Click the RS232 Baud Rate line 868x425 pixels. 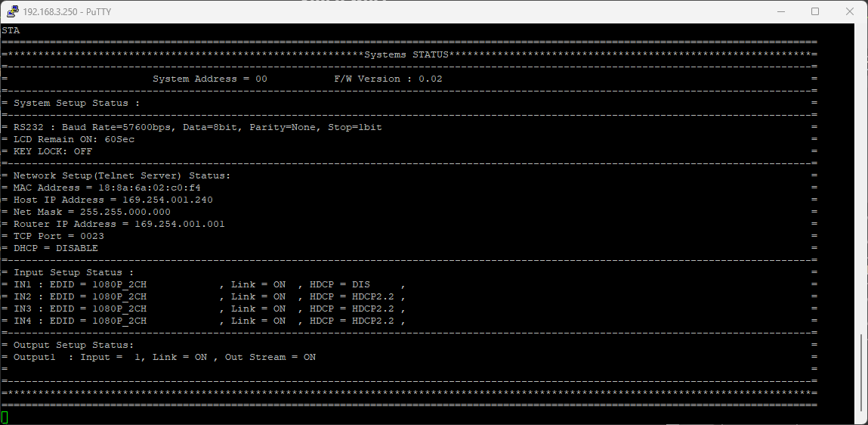197,127
